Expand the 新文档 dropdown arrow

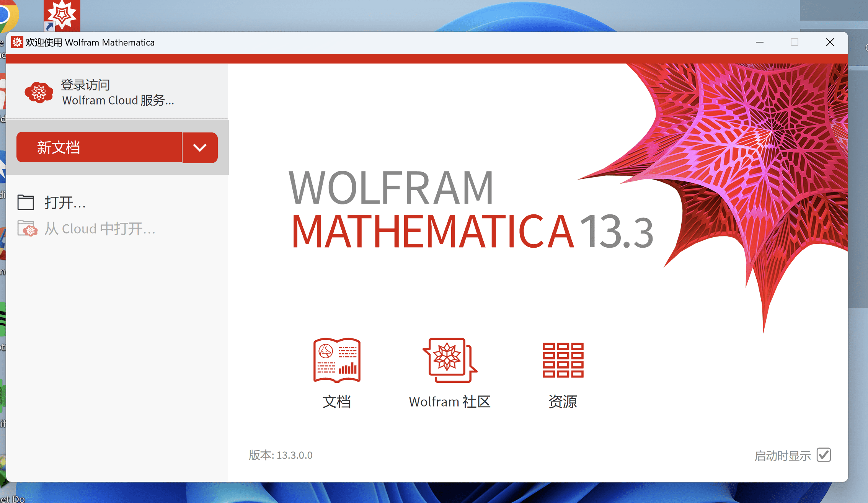pyautogui.click(x=200, y=148)
